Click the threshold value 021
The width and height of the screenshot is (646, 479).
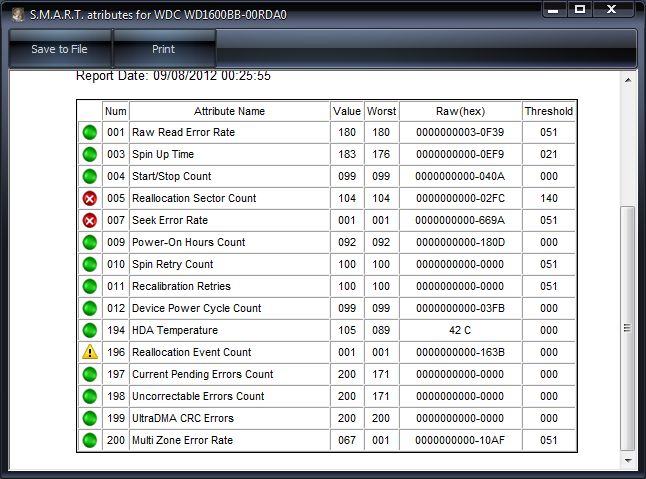pos(549,154)
